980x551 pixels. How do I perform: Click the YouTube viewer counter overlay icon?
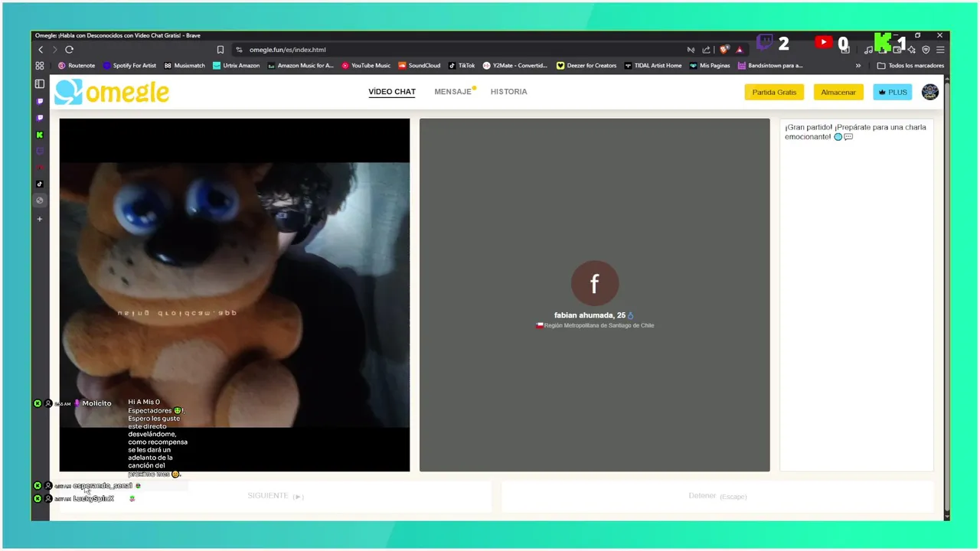pyautogui.click(x=824, y=42)
